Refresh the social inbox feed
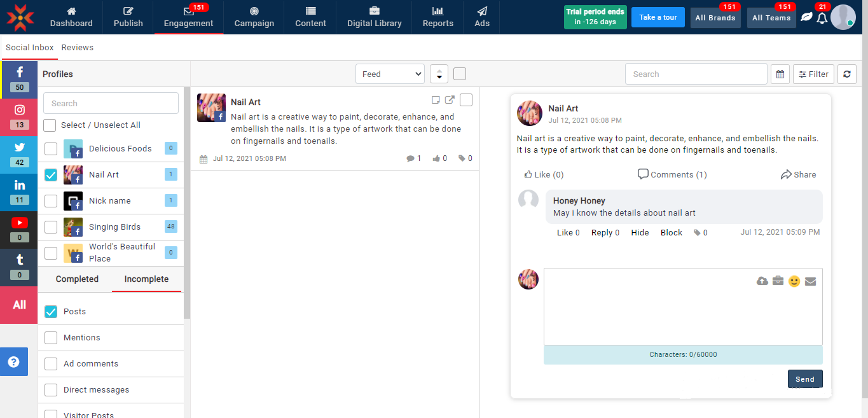 click(x=846, y=74)
